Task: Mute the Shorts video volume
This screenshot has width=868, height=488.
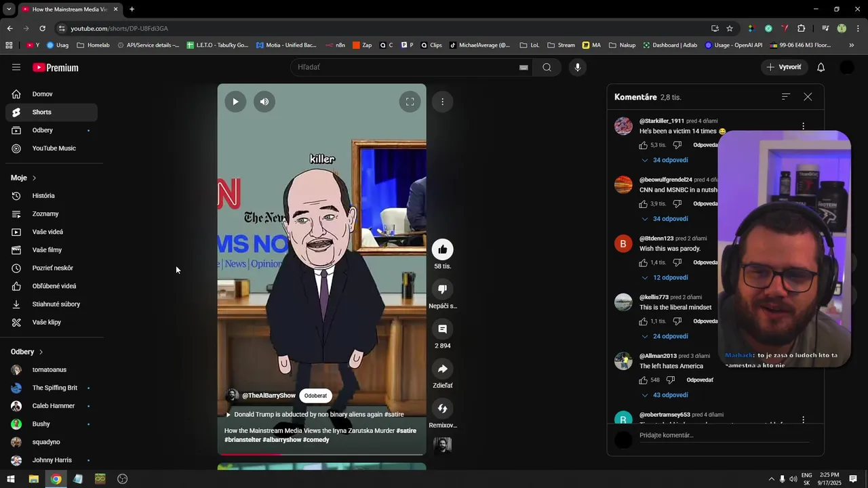Action: pyautogui.click(x=264, y=102)
